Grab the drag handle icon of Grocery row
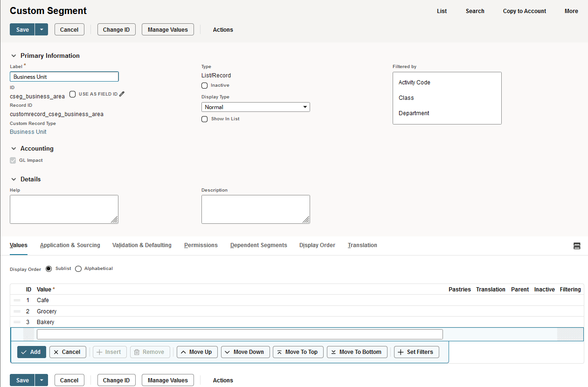588x387 pixels. point(17,311)
